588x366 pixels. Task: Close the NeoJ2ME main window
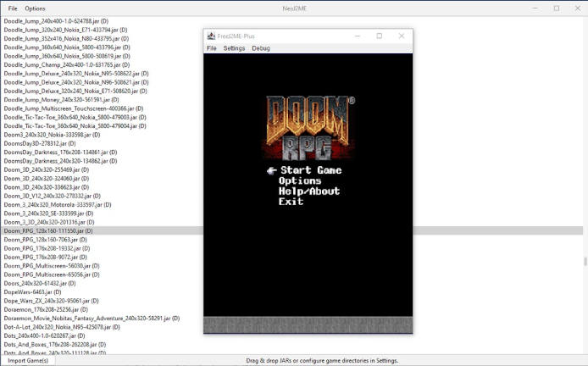click(x=578, y=8)
